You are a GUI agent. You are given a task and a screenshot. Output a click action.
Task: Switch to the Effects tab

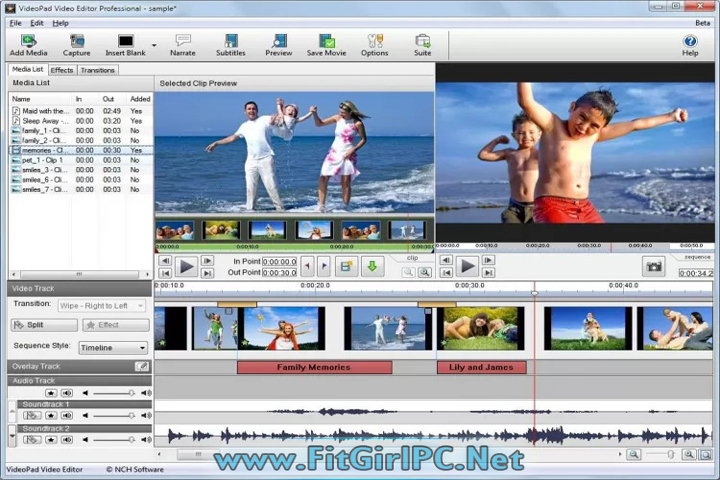pos(62,70)
